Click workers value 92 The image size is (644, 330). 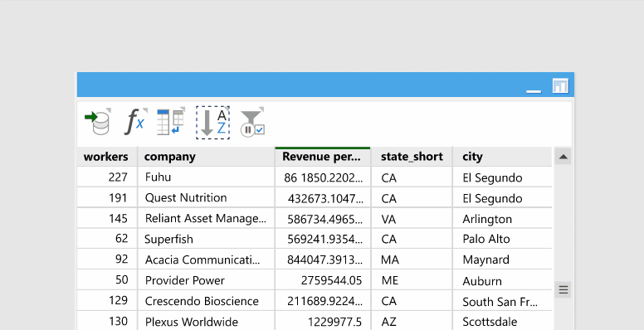pyautogui.click(x=121, y=259)
